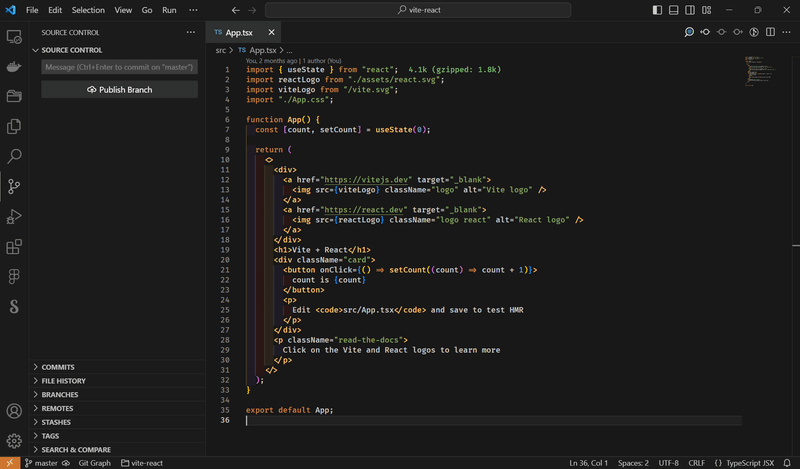
Task: Open the https://react.dev link in code
Action: (364, 210)
